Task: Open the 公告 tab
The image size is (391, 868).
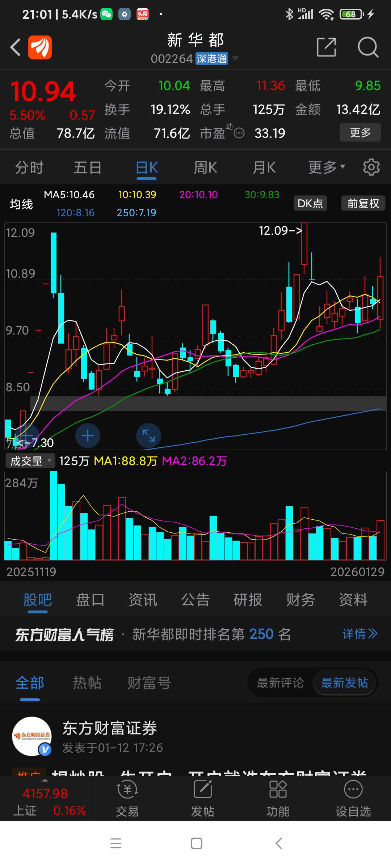Action: (x=195, y=600)
